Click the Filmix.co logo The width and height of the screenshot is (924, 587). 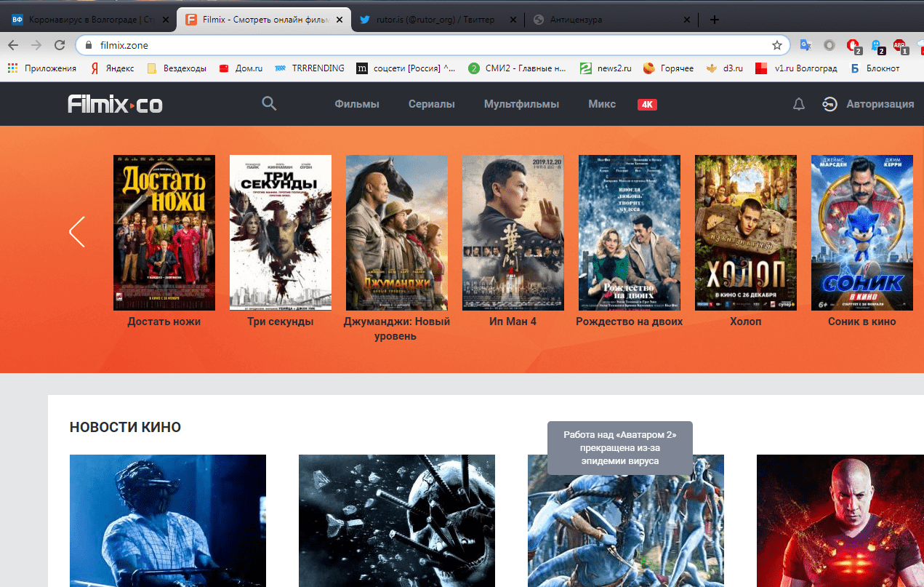(116, 105)
